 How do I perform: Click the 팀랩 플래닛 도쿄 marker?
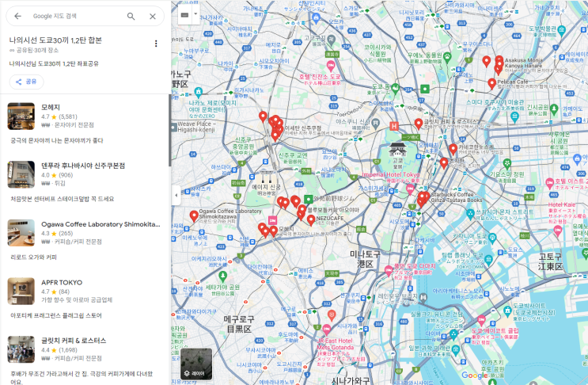[x=488, y=259]
